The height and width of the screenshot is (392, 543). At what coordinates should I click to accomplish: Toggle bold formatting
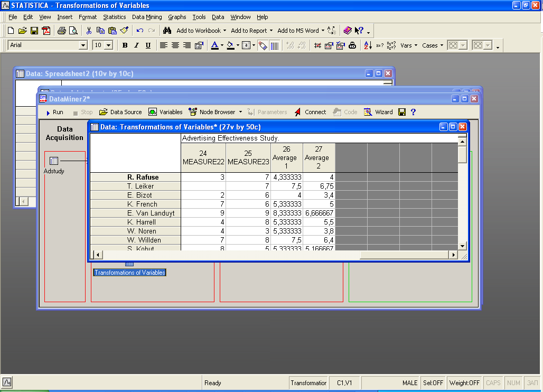point(125,45)
